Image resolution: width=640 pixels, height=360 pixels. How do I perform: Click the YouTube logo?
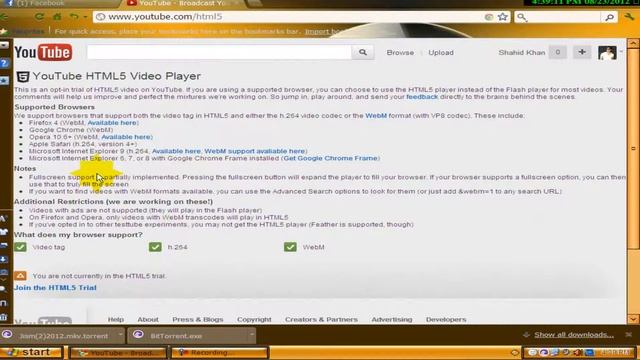pyautogui.click(x=43, y=52)
